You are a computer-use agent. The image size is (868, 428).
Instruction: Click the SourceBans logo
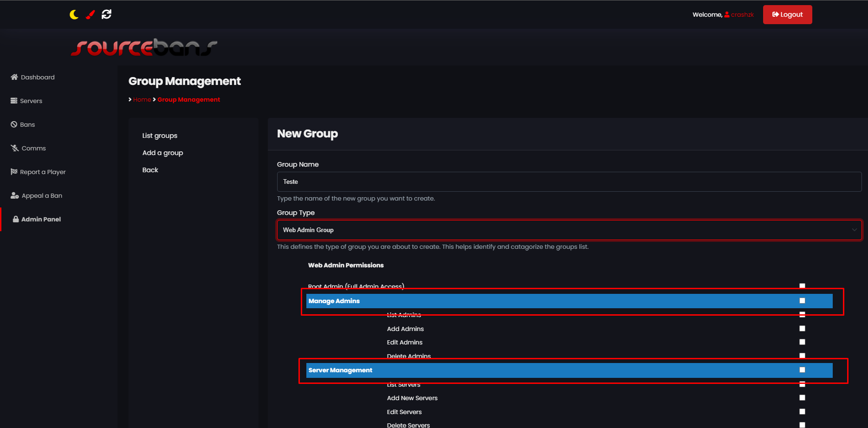[x=144, y=47]
